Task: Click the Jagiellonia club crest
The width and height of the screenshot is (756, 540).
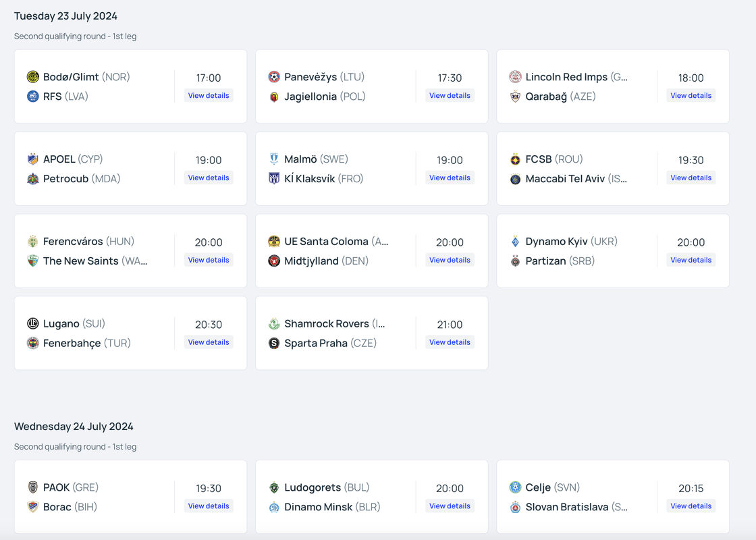Action: coord(274,97)
